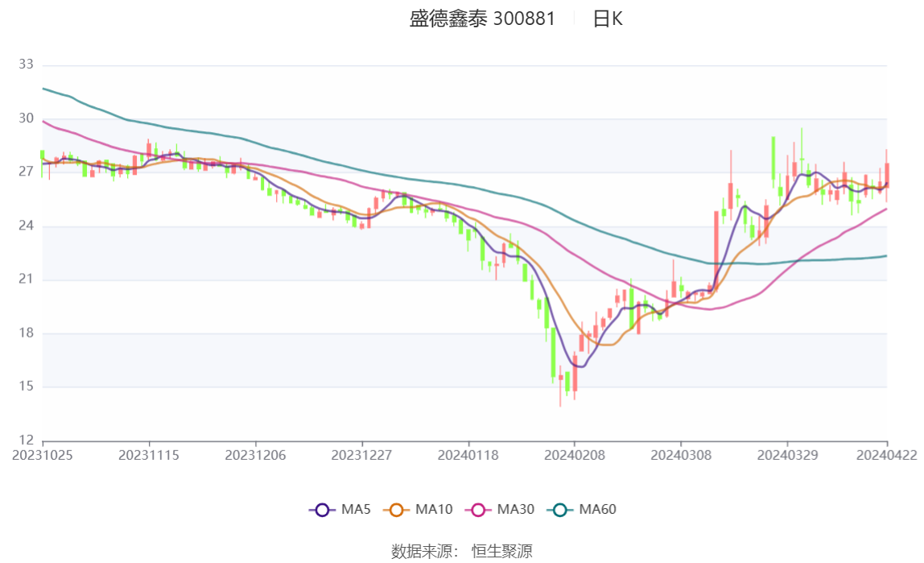The image size is (924, 563).
Task: Click the 恒生聚源 data source text
Action: [502, 552]
